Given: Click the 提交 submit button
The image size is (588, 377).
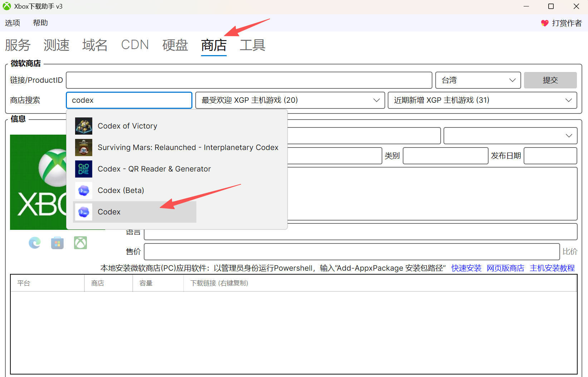Looking at the screenshot, I should 550,80.
